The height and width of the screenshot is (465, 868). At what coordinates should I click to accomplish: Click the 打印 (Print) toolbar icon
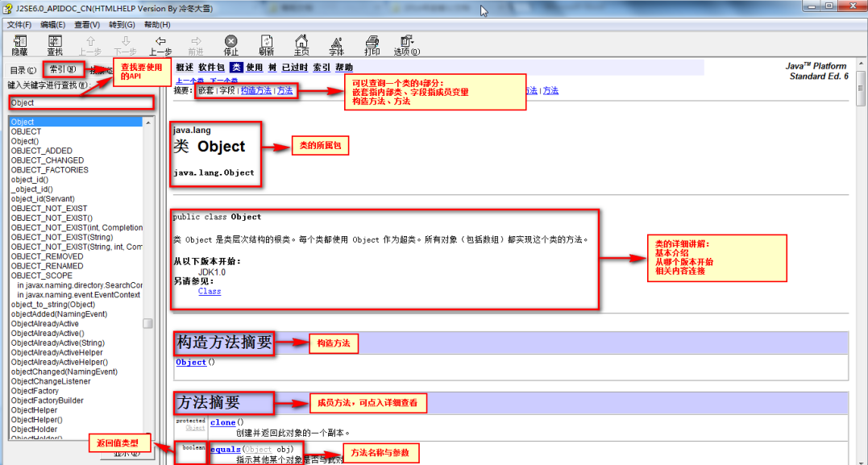click(372, 42)
